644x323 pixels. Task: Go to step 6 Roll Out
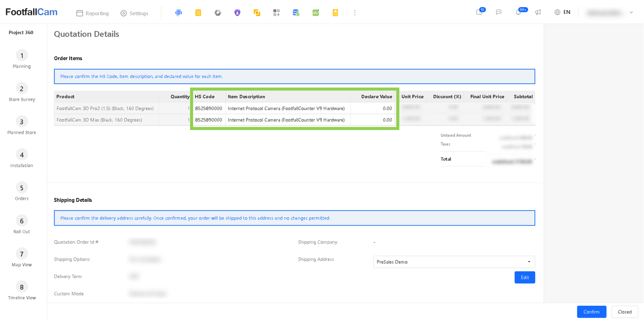[x=22, y=224]
